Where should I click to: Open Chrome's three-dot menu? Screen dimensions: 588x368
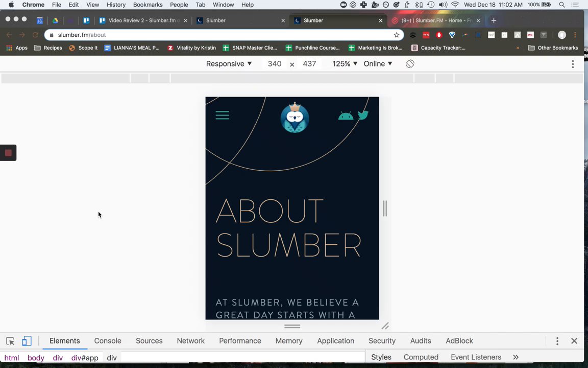(x=575, y=35)
